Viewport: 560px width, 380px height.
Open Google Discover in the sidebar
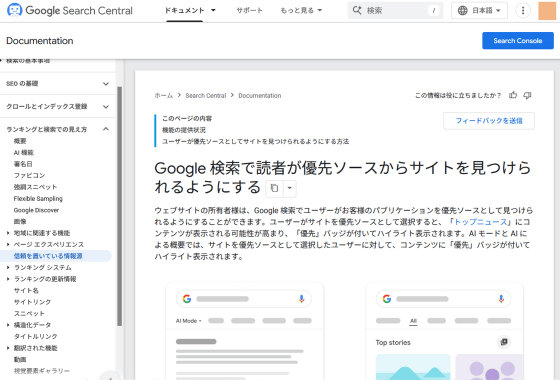point(36,210)
